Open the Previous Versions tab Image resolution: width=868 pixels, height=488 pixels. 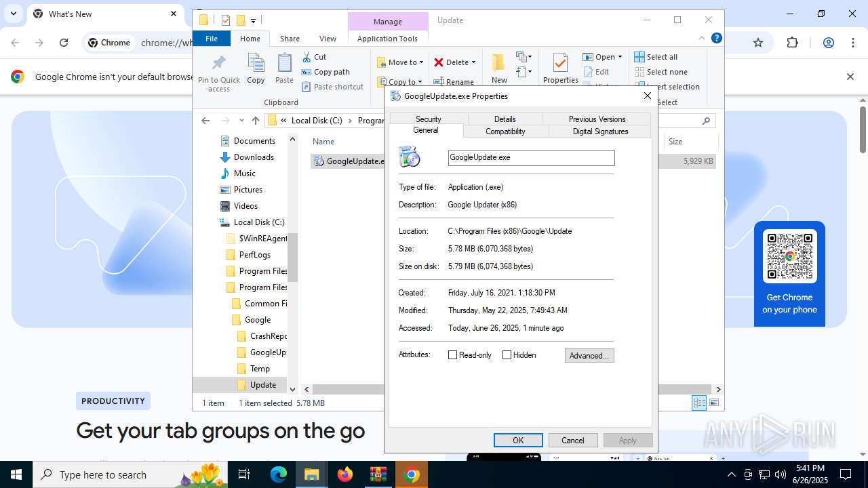coord(597,119)
